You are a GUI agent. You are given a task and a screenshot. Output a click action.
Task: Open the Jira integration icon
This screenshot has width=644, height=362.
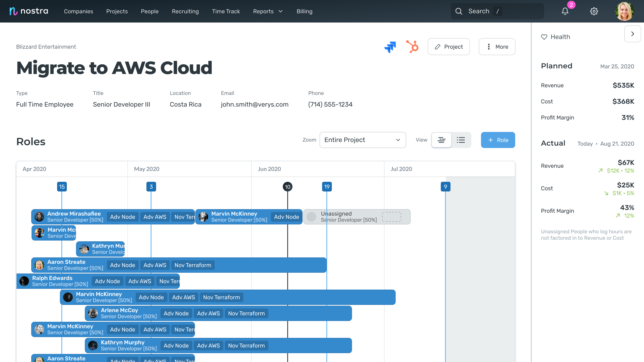(x=390, y=47)
